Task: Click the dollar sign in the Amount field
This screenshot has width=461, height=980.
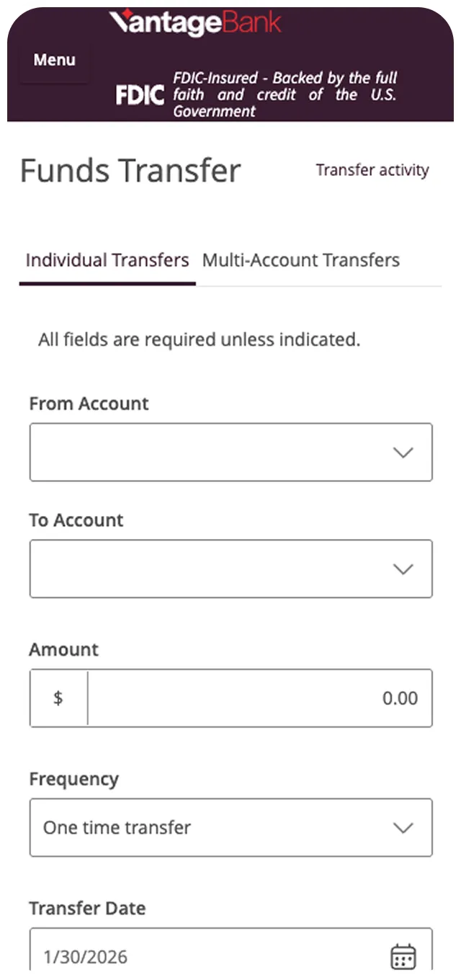Action: [x=58, y=698]
